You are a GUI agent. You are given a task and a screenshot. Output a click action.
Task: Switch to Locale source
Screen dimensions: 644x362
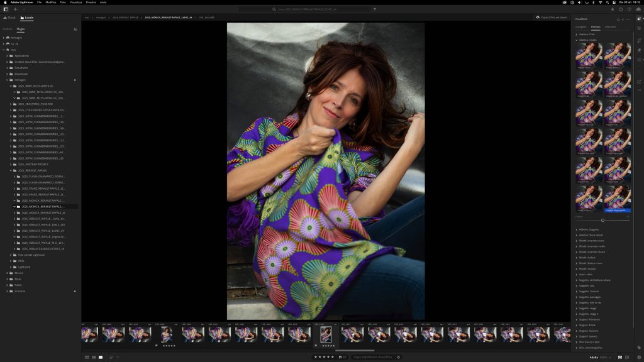(27, 18)
